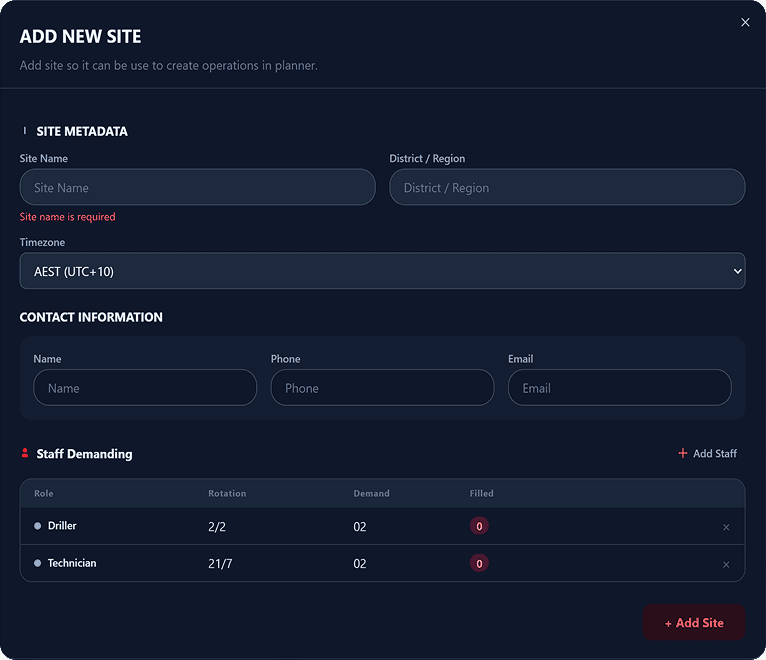This screenshot has height=660, width=766.
Task: Focus the contact Phone field
Action: (x=383, y=387)
